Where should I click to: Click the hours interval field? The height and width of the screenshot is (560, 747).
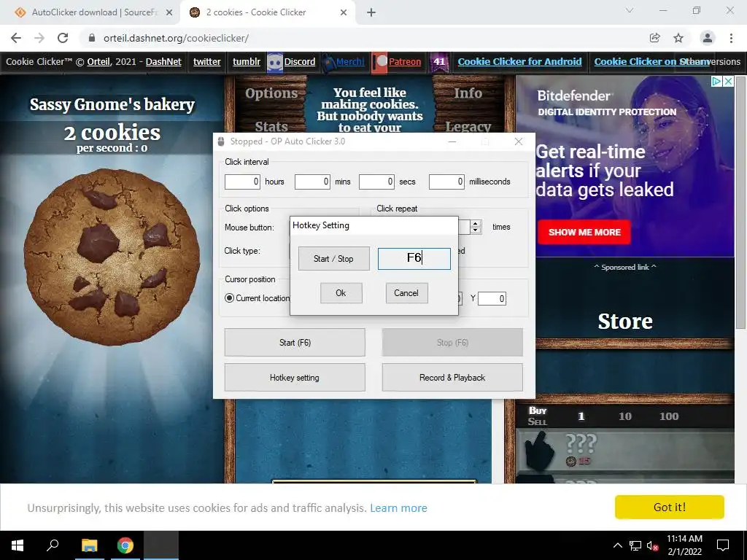point(242,182)
